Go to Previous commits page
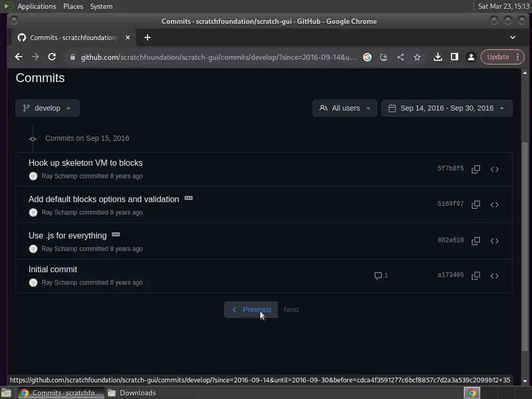This screenshot has width=532, height=399. click(251, 310)
